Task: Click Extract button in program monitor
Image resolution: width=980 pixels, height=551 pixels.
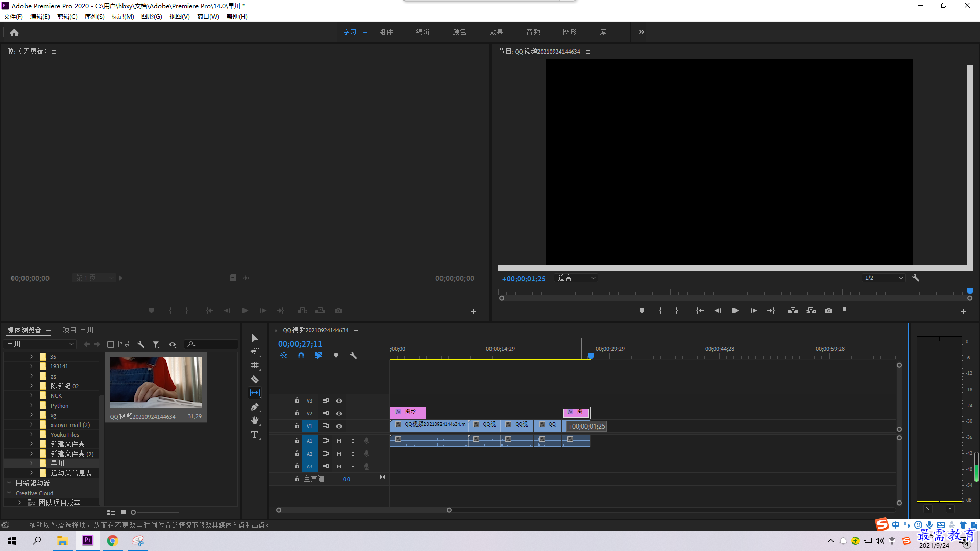Action: tap(811, 311)
